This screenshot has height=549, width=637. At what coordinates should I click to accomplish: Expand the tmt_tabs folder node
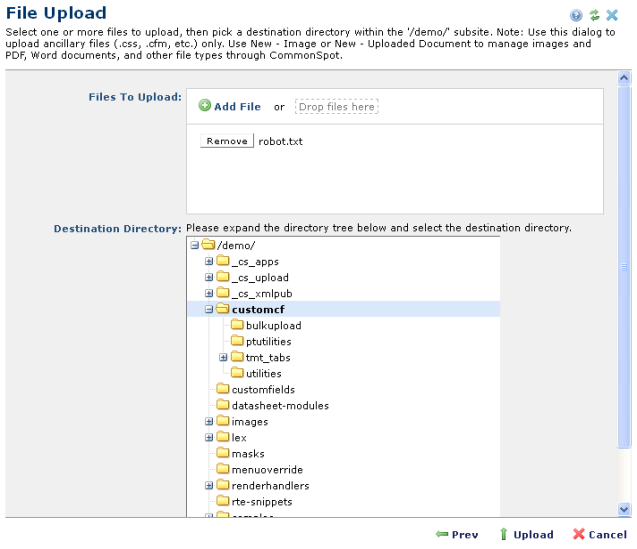click(x=223, y=358)
